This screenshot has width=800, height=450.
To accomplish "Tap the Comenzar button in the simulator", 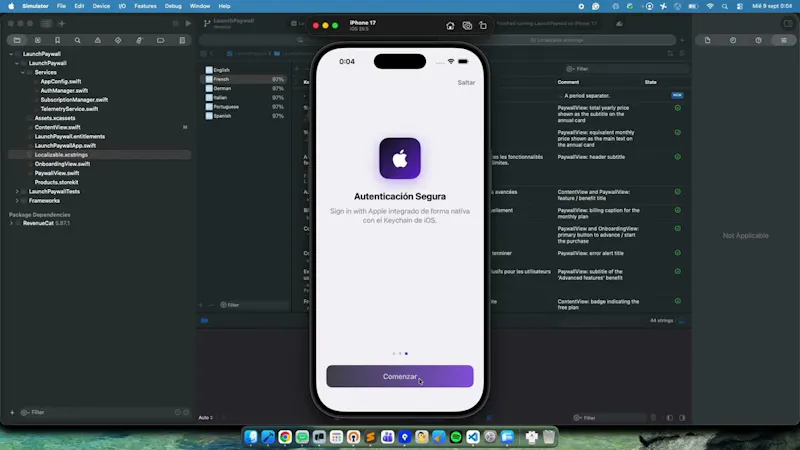I will pos(400,377).
